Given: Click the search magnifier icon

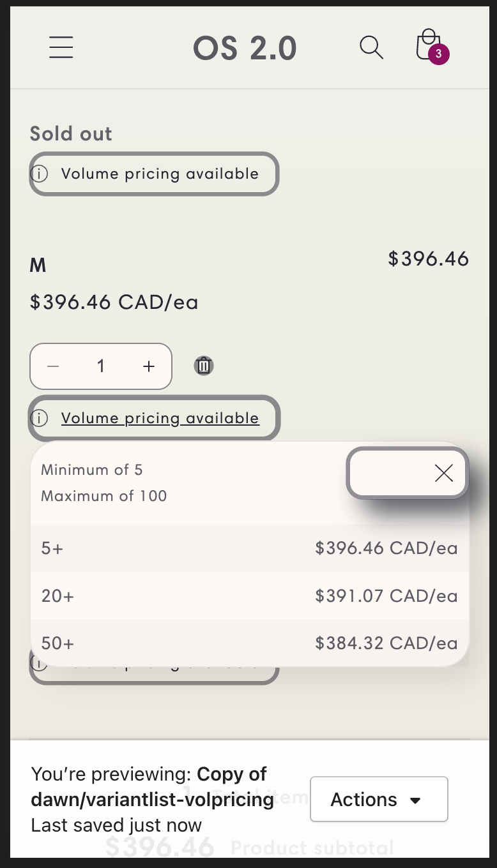Looking at the screenshot, I should (371, 47).
